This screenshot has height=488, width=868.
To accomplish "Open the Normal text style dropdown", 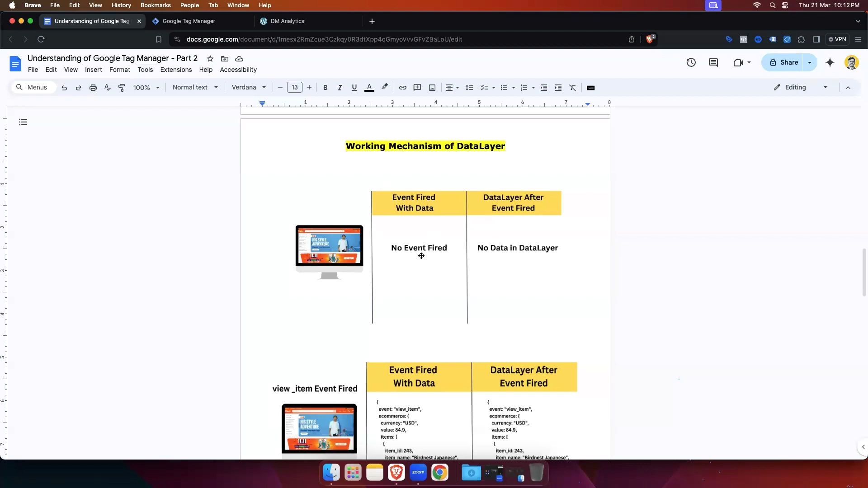I will (x=195, y=88).
